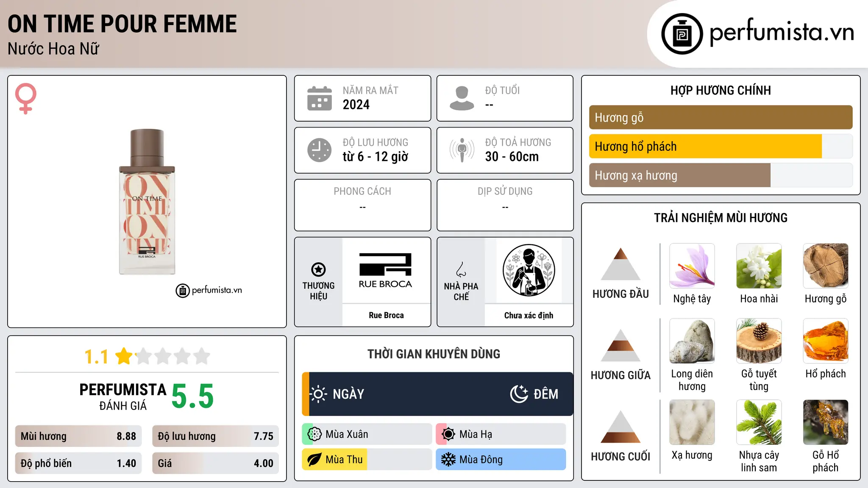Open the Hổ phách amber note image
The height and width of the screenshot is (488, 868).
[826, 341]
